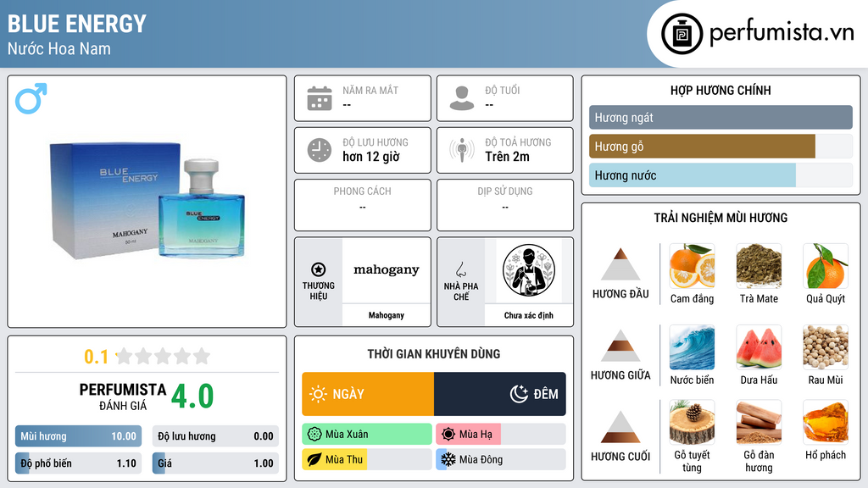Click the Dưa Hấu watermelon image
This screenshot has height=488, width=868.
[x=759, y=347]
